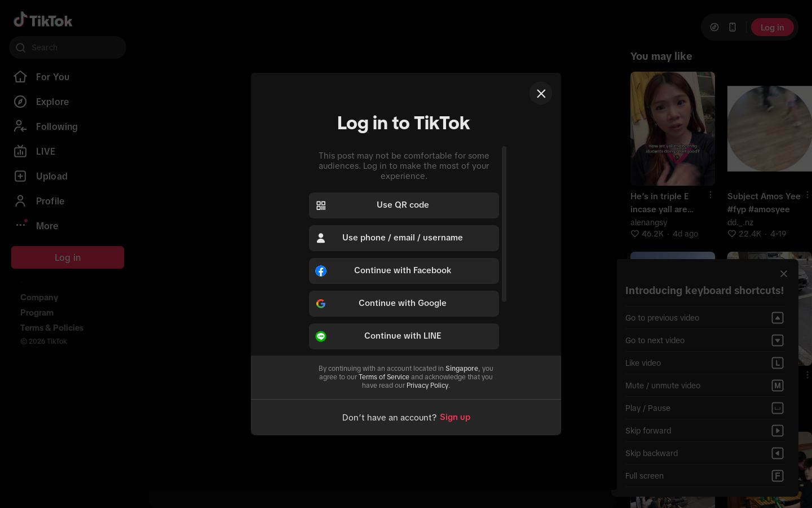812x508 pixels.
Task: Close the Log in to TikTok dialog
Action: click(x=541, y=93)
